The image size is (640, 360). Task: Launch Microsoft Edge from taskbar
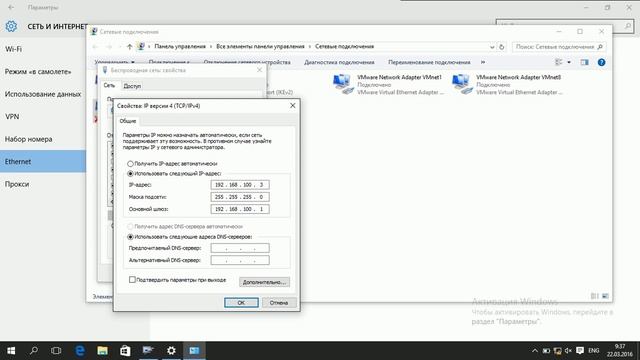[80, 351]
